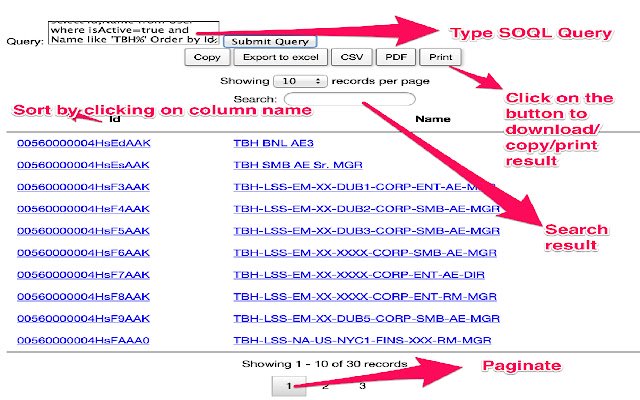640x400 pixels.
Task: Open TBH-LSS-EM-XX-XXXX-CORP-ENT-RM-MGR link
Action: point(365,297)
